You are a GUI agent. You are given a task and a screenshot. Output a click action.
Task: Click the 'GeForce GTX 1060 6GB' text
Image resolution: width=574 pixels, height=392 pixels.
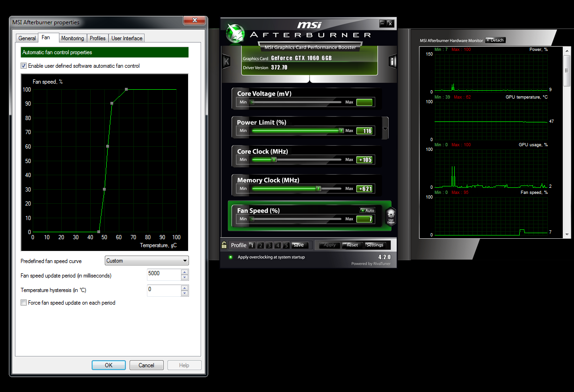click(x=301, y=58)
